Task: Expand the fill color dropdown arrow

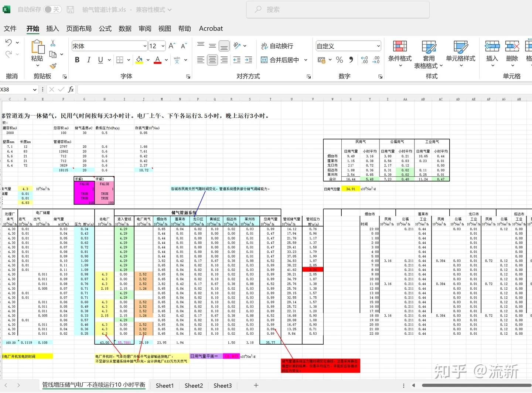Action: (x=148, y=60)
